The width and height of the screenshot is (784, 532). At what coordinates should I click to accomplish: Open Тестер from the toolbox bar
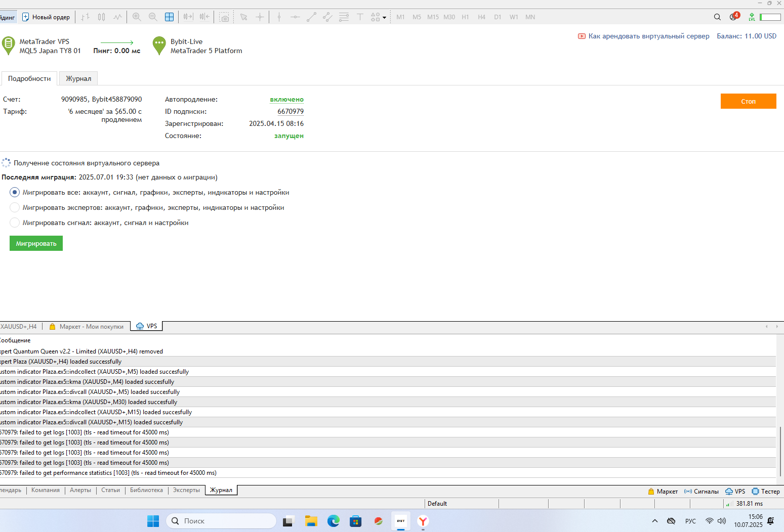[765, 492]
